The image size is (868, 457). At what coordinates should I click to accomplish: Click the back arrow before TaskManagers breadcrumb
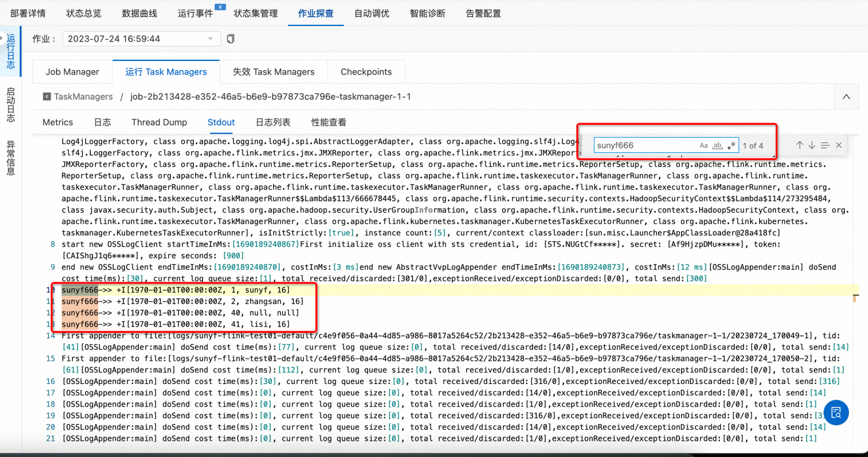coord(47,96)
